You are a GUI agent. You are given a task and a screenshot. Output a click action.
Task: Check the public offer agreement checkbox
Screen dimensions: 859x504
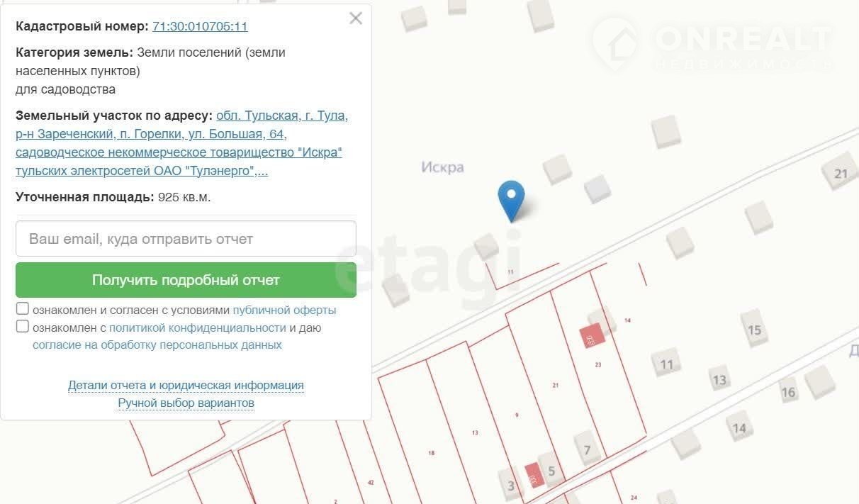click(x=23, y=309)
